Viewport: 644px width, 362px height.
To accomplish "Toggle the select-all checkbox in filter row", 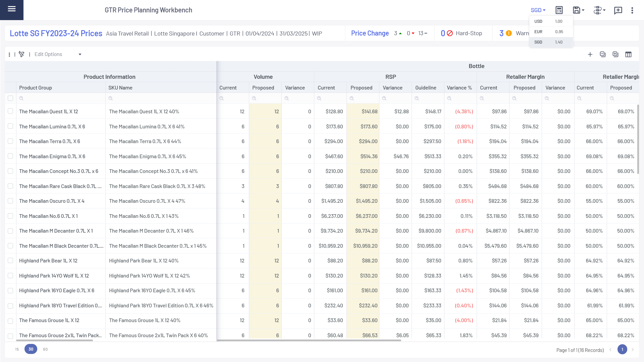I will [x=10, y=98].
